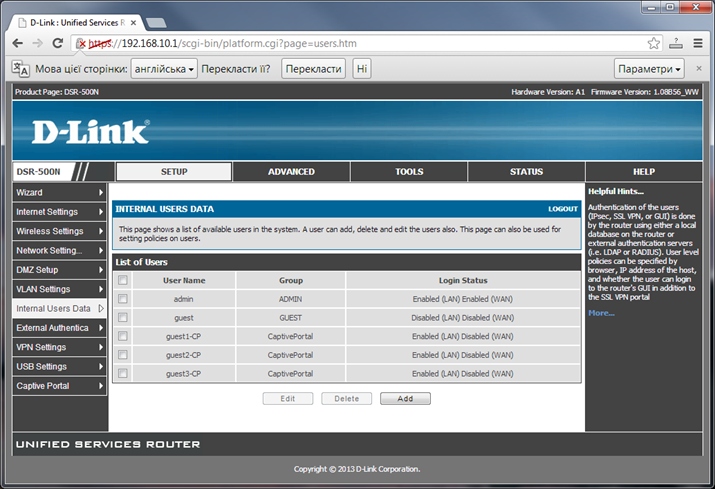Expand the VPN Settings submenu

pos(59,347)
